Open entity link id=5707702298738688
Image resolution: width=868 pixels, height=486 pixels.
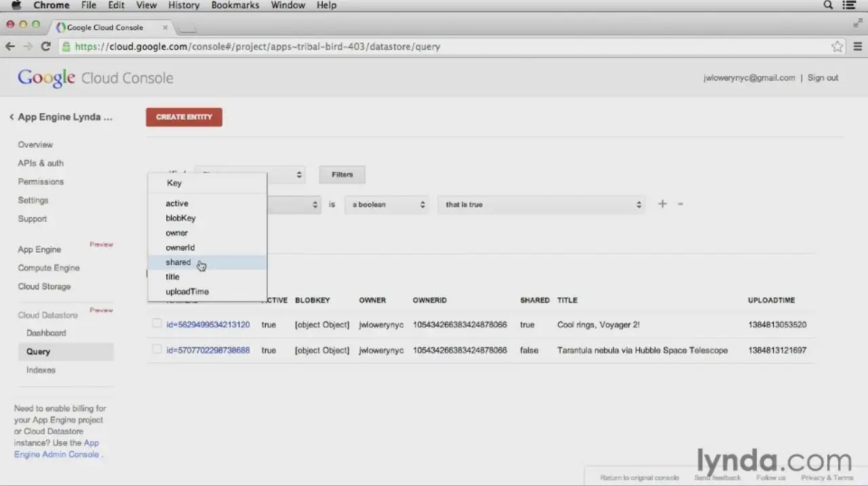point(208,350)
